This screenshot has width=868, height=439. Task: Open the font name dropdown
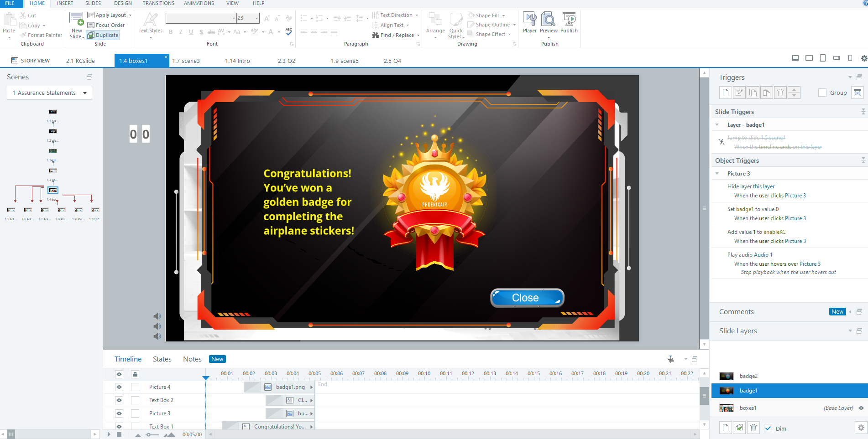234,18
